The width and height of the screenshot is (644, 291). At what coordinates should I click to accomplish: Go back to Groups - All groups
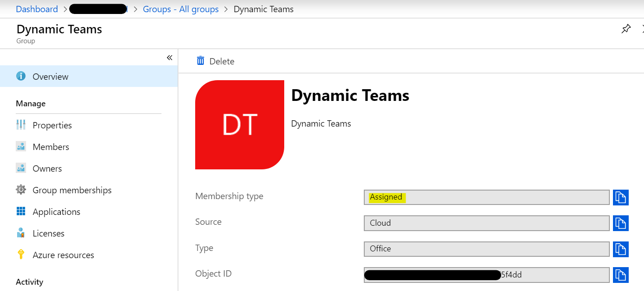pyautogui.click(x=181, y=9)
